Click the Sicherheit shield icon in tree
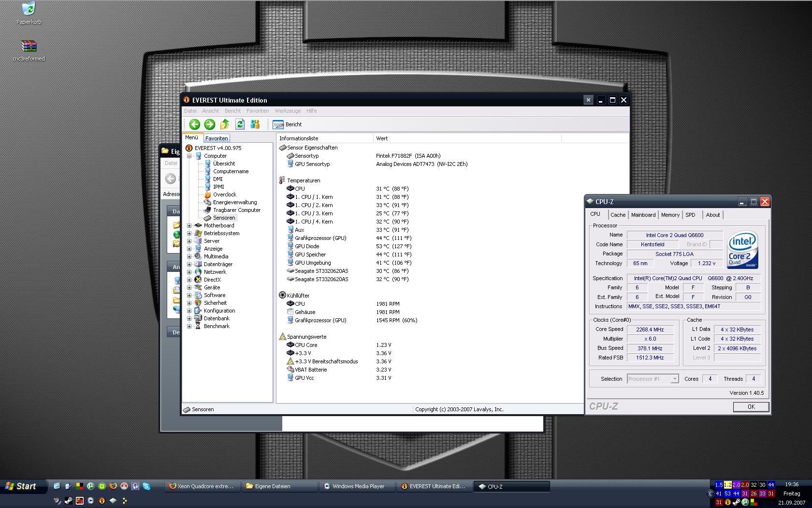The width and height of the screenshot is (812, 508). tap(198, 303)
